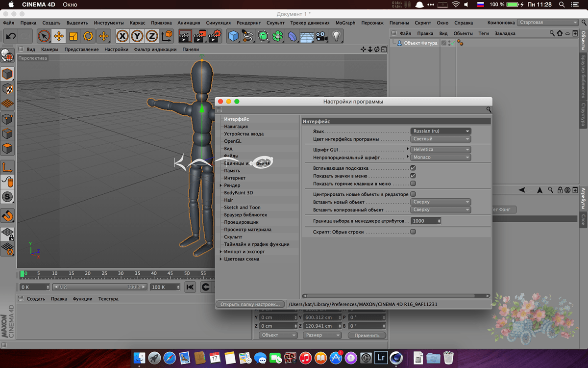
Task: Enable Texture mode checkered cube icon
Action: 7,89
